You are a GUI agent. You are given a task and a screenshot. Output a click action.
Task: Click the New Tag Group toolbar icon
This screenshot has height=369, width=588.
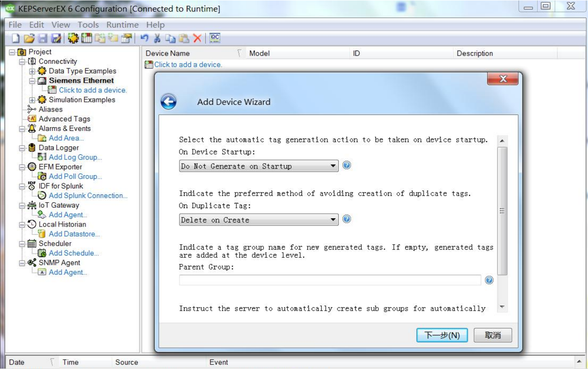point(100,39)
